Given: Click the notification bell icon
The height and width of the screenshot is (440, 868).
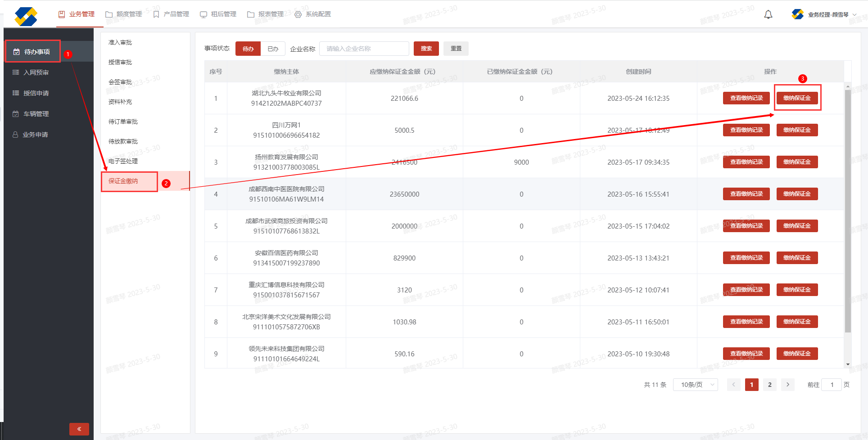Looking at the screenshot, I should [x=768, y=14].
